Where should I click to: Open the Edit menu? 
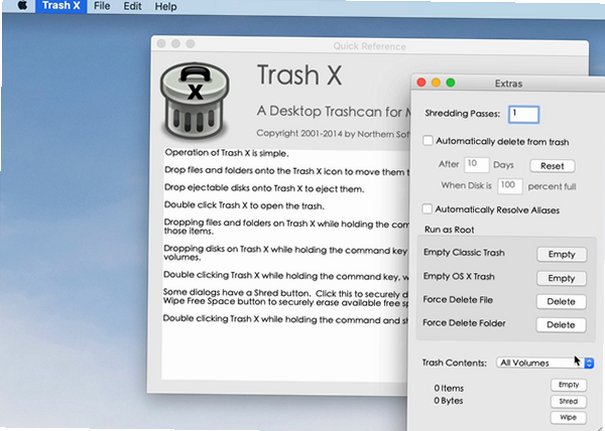pos(132,6)
